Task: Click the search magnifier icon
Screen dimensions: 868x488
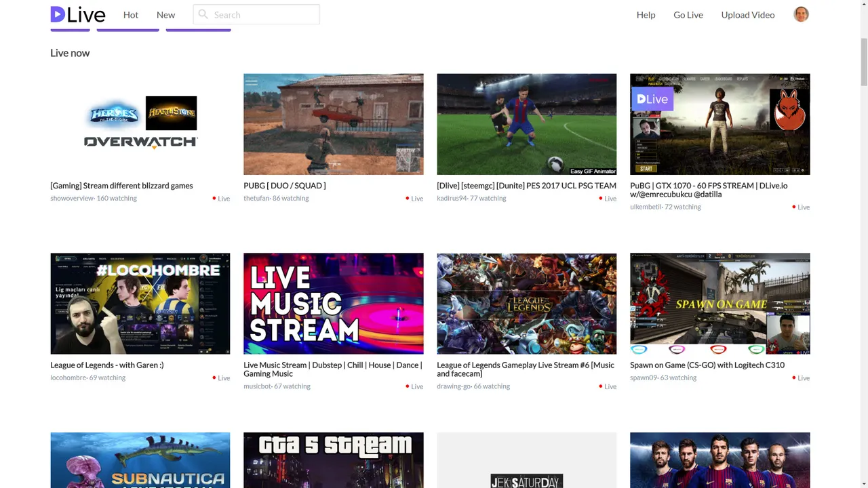Action: 203,14
